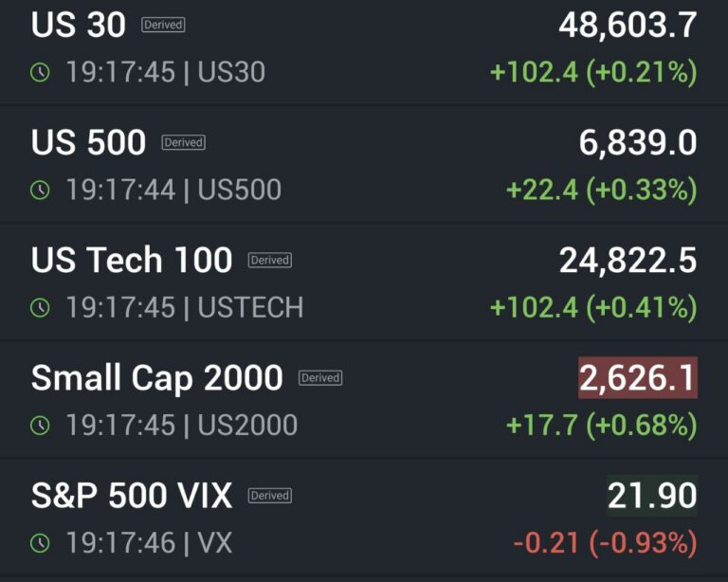Open the US 500 index name
The image size is (728, 582).
coord(89,143)
